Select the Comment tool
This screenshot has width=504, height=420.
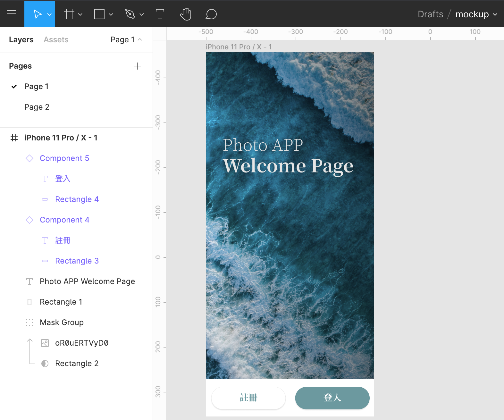click(211, 14)
